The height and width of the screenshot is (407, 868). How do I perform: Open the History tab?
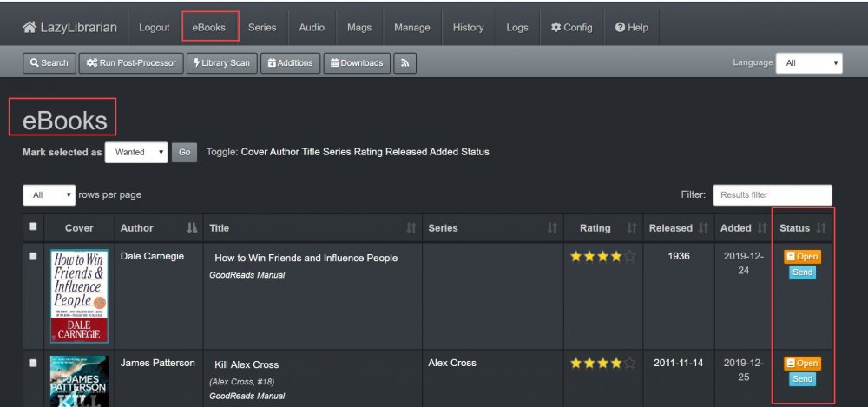click(x=469, y=27)
